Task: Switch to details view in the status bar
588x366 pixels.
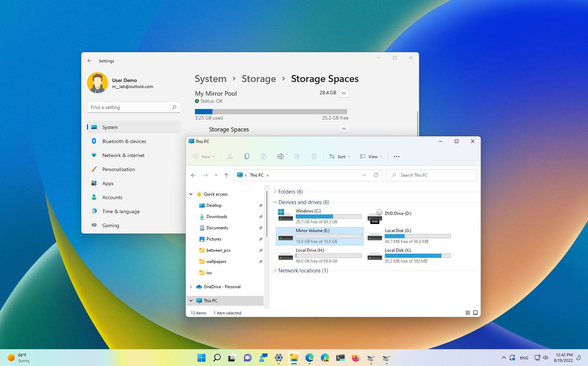Action: (x=468, y=312)
